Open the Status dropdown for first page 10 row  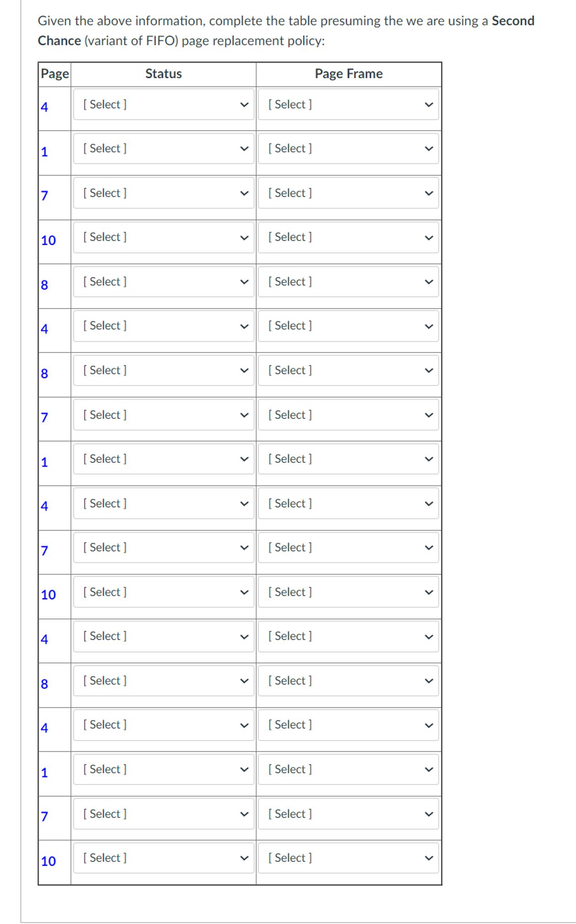coord(163,237)
